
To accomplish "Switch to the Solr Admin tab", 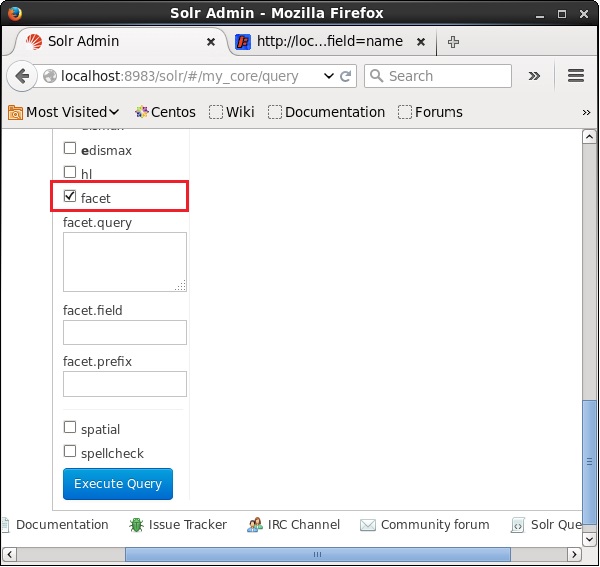I will click(x=110, y=42).
